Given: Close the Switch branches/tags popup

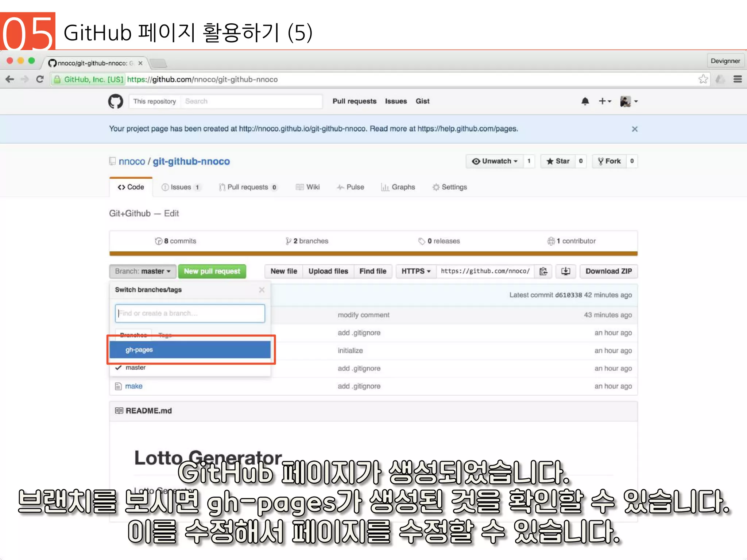Looking at the screenshot, I should click(262, 290).
